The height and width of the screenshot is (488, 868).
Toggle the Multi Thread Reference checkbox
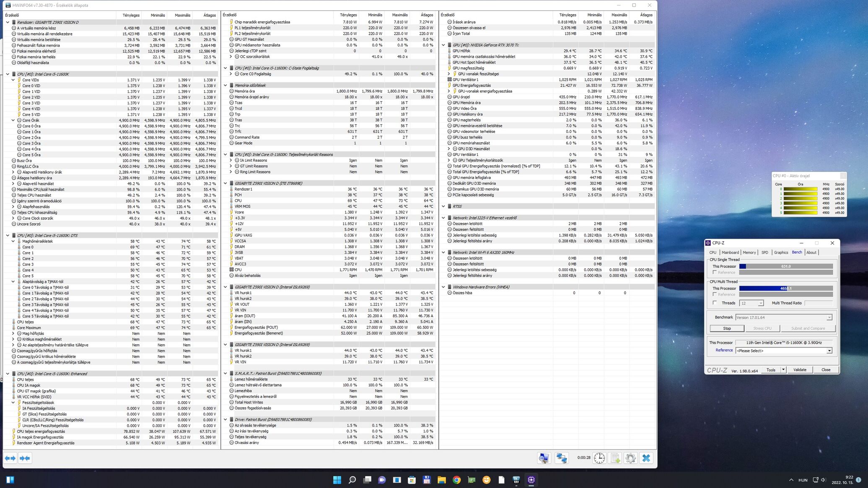(x=715, y=294)
